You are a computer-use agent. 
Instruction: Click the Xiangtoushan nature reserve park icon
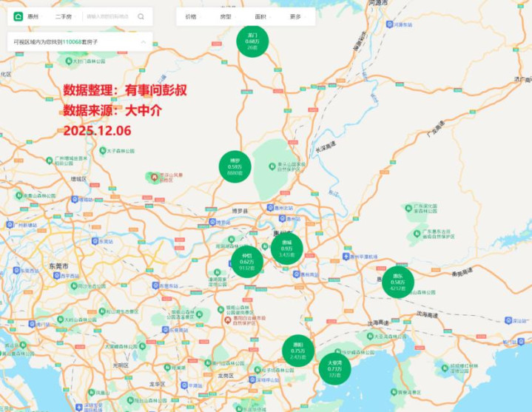click(272, 163)
